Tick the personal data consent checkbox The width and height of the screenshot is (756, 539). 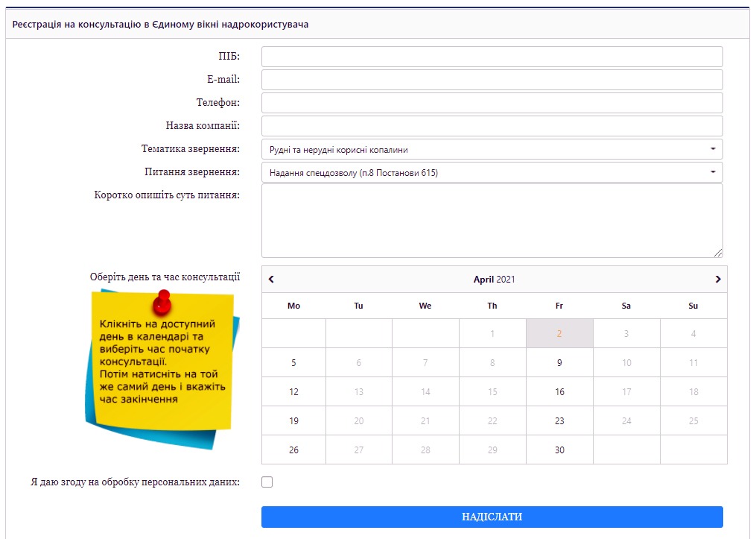click(x=267, y=482)
